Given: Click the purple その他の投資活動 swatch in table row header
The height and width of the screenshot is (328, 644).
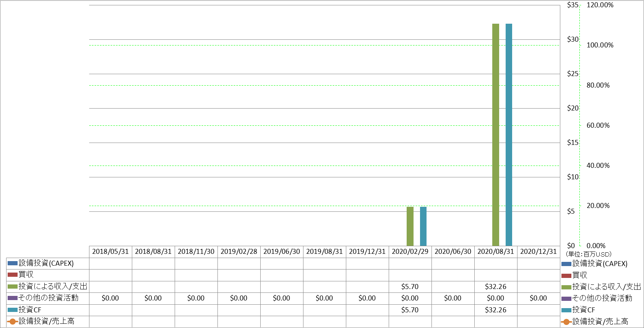Looking at the screenshot, I should 13,298.
